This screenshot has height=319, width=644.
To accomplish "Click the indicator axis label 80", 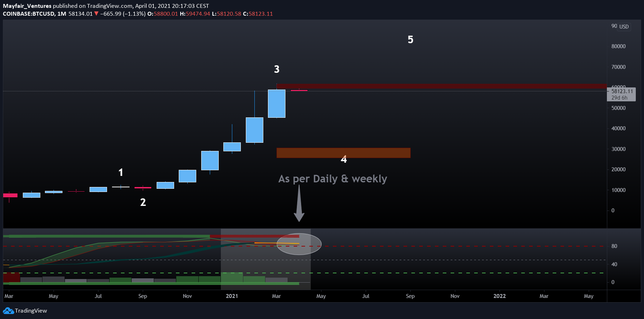I will 614,246.
